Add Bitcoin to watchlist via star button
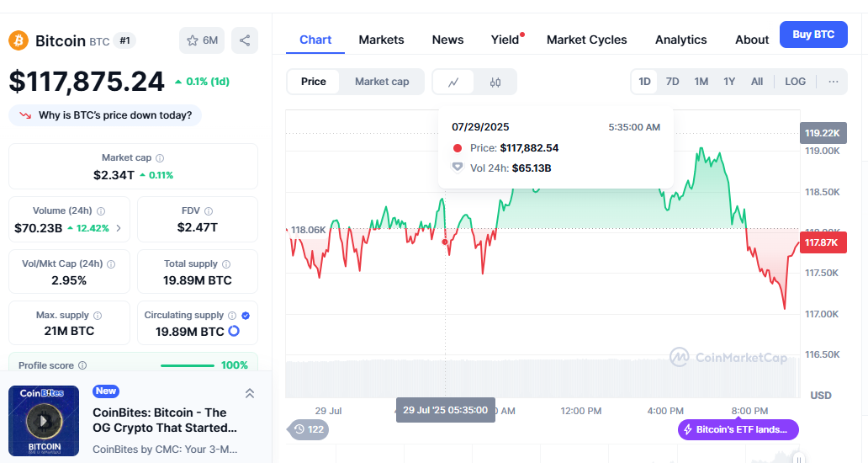 point(202,40)
